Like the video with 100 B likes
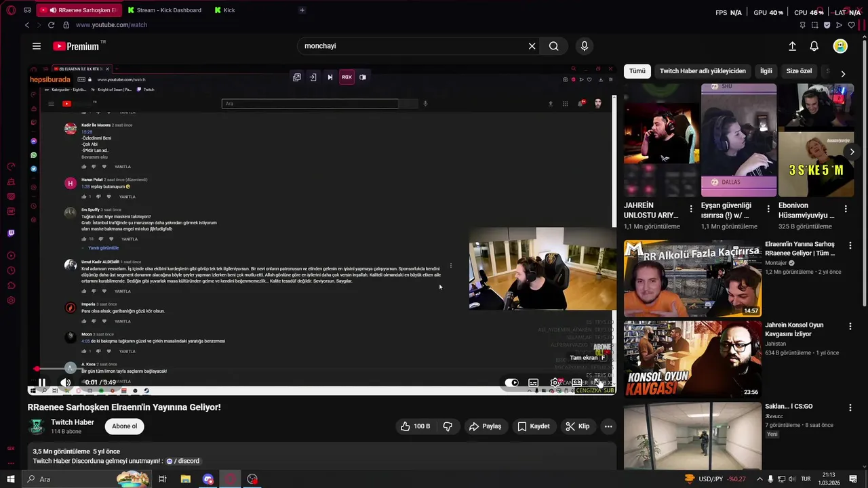 pyautogui.click(x=415, y=426)
